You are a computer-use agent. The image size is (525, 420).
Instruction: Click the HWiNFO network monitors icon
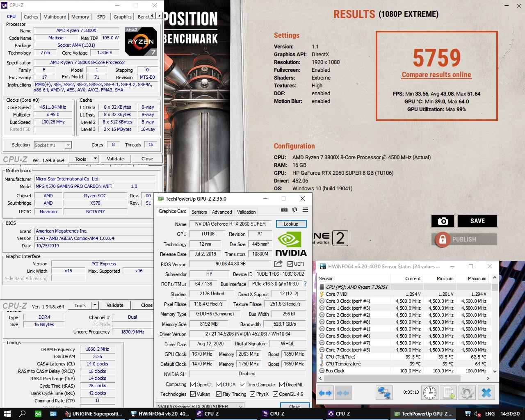[x=384, y=393]
